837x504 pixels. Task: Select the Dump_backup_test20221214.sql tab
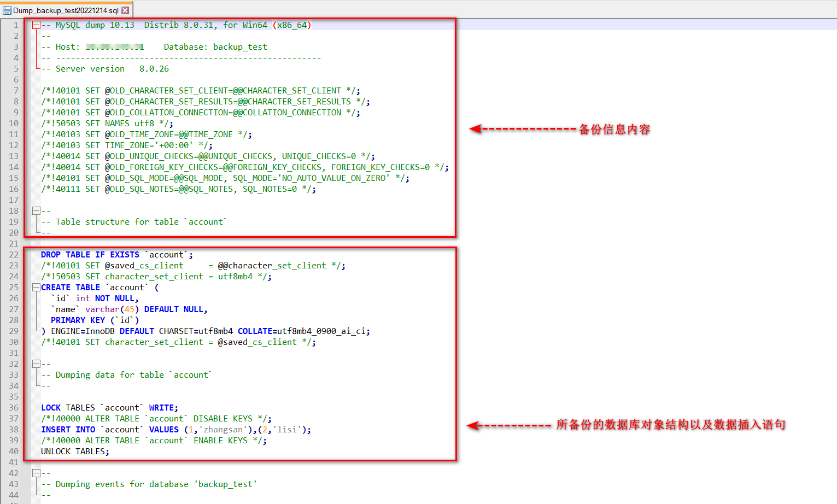coord(66,10)
